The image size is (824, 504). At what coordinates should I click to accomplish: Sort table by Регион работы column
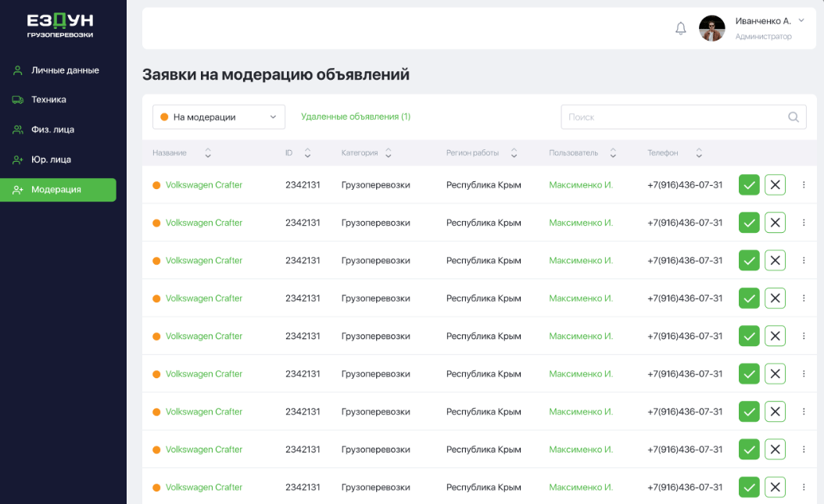point(514,153)
